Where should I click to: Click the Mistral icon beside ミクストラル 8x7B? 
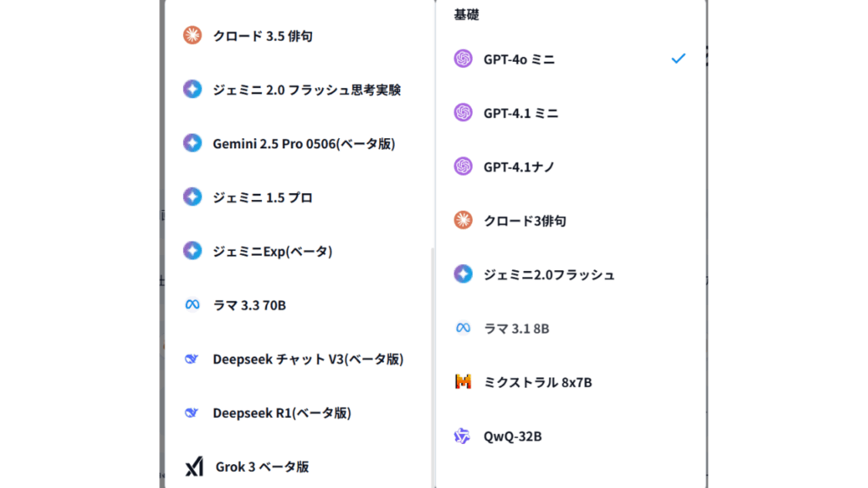(463, 382)
